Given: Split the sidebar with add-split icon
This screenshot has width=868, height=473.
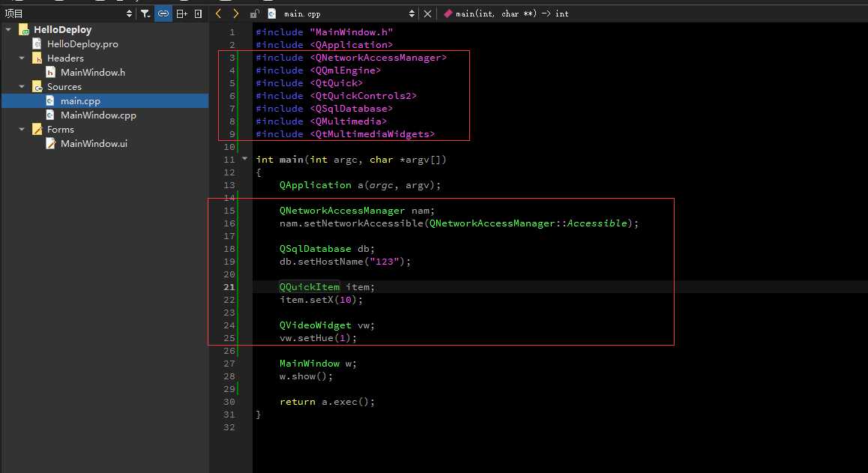Looking at the screenshot, I should pos(181,13).
